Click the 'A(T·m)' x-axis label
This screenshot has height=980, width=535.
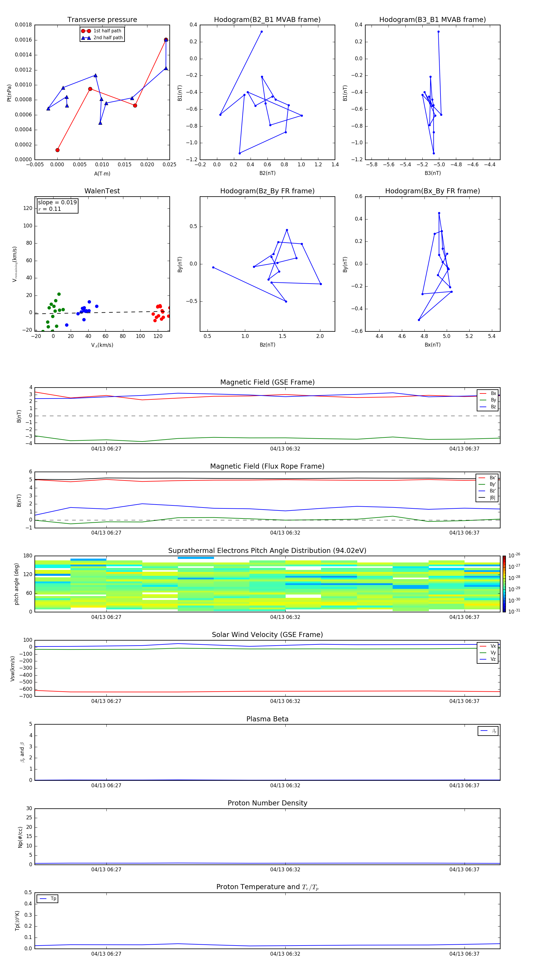point(102,174)
